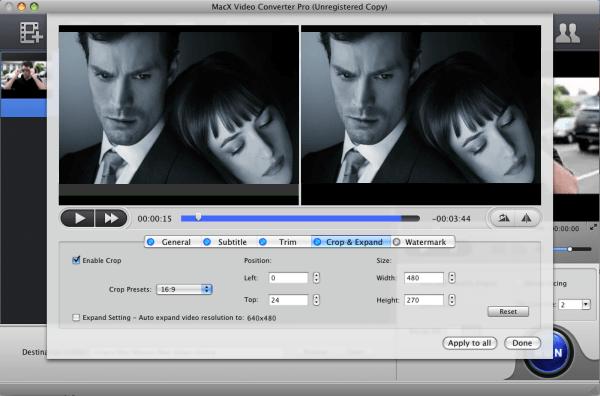Click the elapsed time 00:00:15
The width and height of the screenshot is (600, 396).
pyautogui.click(x=155, y=219)
